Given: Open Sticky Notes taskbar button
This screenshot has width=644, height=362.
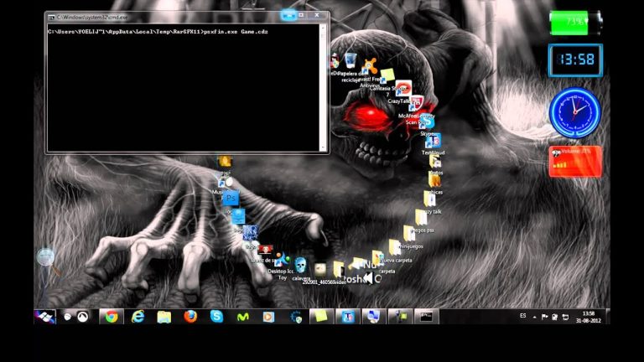Looking at the screenshot, I should click(x=321, y=317).
